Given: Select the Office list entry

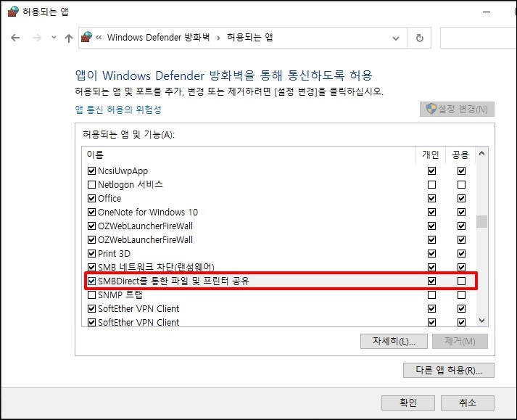Looking at the screenshot, I should pyautogui.click(x=109, y=198).
